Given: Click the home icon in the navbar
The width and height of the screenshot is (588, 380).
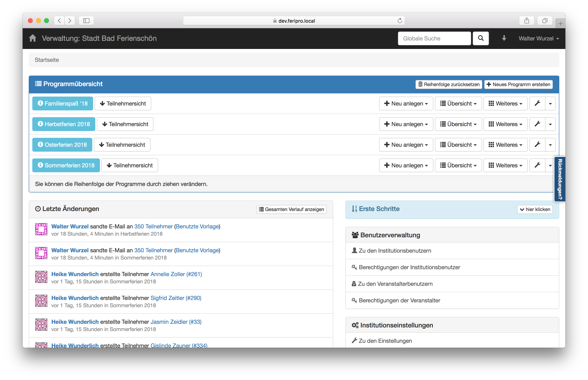Looking at the screenshot, I should (33, 38).
